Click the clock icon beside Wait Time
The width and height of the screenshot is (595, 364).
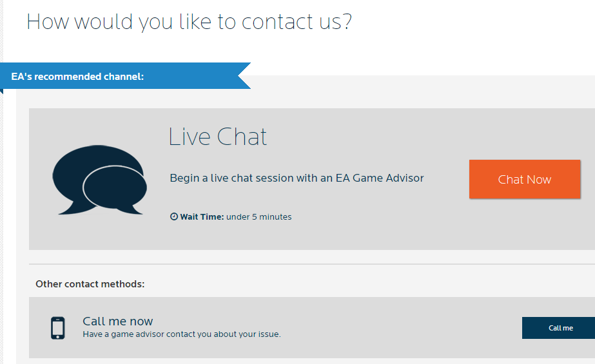[x=173, y=217]
